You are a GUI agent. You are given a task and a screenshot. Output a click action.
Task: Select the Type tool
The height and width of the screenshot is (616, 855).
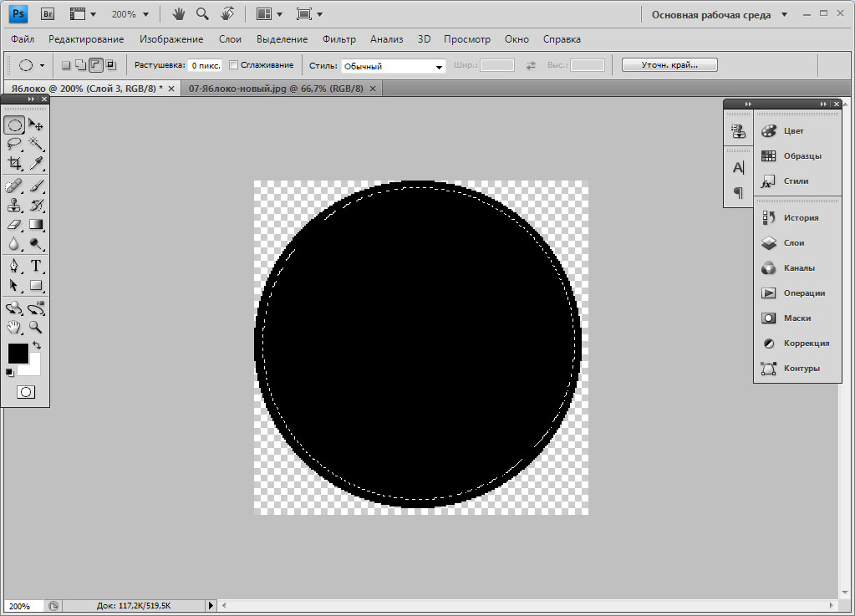36,266
